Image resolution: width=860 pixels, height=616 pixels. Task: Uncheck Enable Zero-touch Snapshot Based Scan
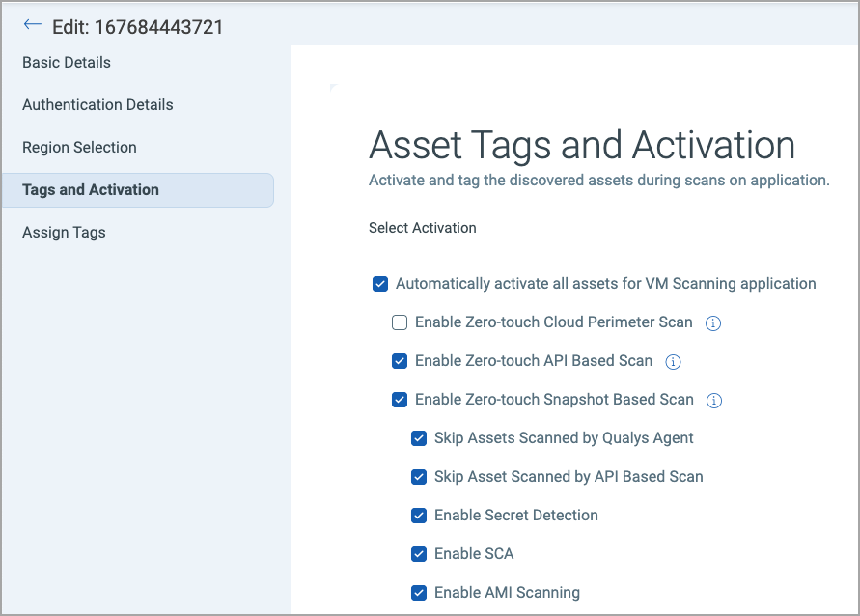pos(400,400)
